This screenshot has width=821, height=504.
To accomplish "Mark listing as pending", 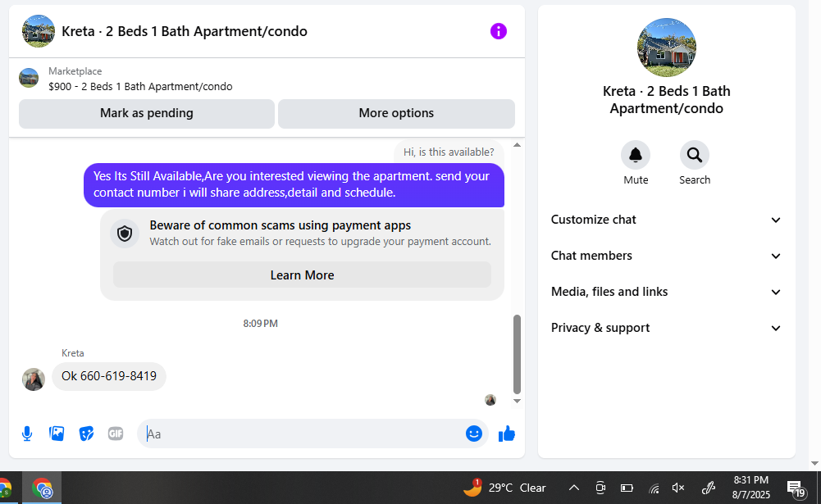I will (147, 114).
